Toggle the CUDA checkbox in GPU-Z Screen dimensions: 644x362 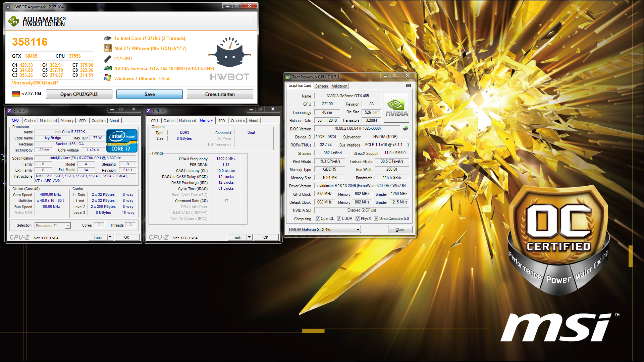pyautogui.click(x=339, y=219)
